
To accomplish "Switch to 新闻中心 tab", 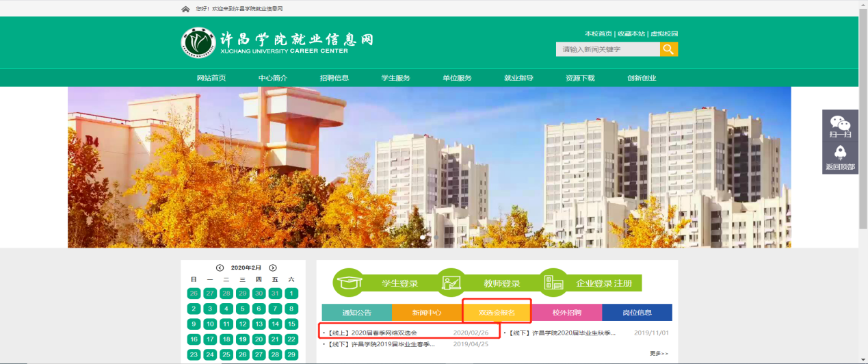I will pos(427,313).
